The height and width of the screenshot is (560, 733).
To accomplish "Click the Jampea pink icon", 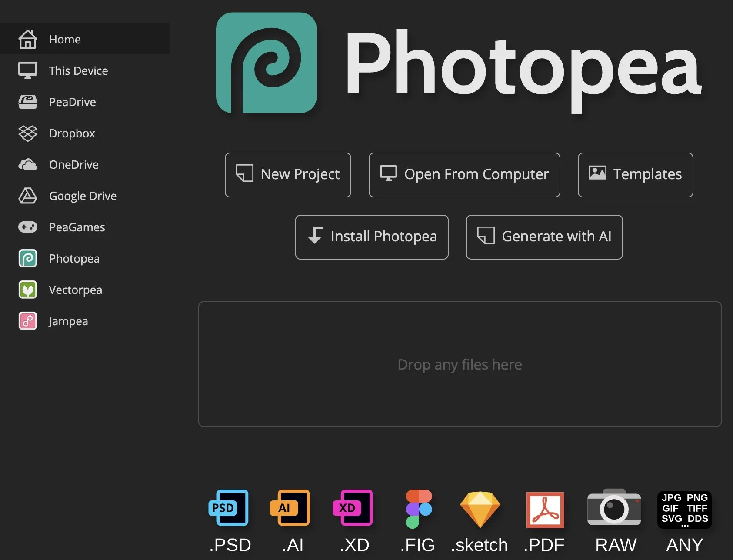I will 28,321.
